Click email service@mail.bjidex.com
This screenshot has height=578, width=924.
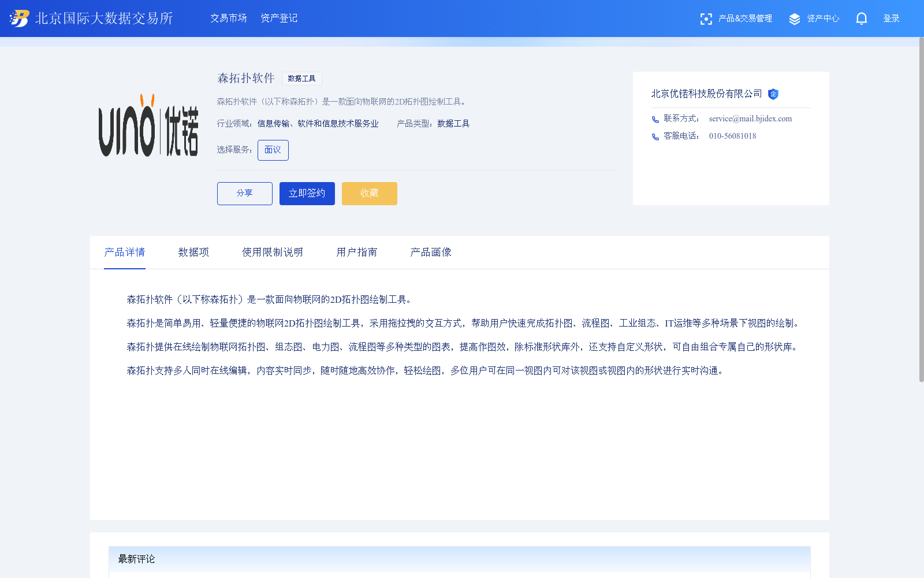coord(750,118)
